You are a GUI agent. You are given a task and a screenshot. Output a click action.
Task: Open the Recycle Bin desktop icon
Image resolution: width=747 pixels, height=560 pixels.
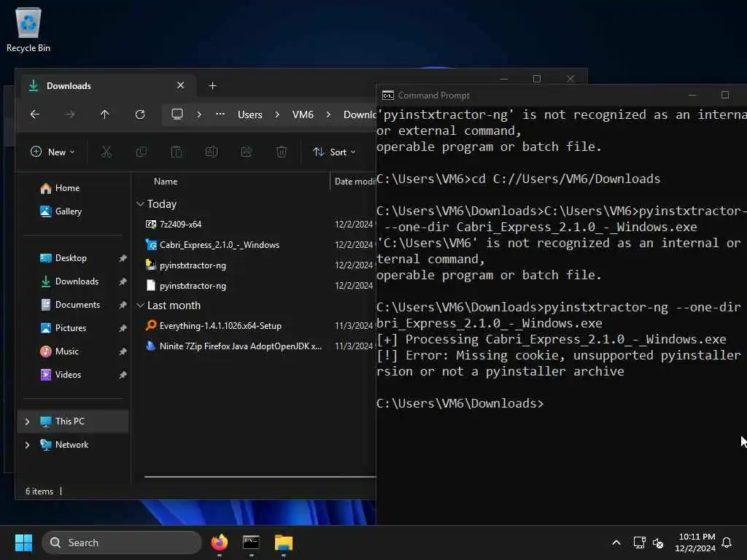pos(28,29)
